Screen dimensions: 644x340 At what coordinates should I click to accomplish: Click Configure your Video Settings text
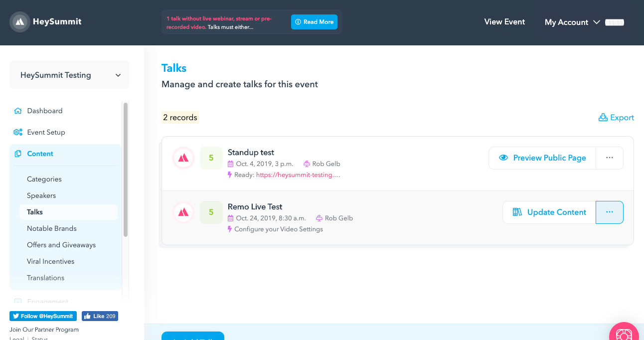(279, 229)
